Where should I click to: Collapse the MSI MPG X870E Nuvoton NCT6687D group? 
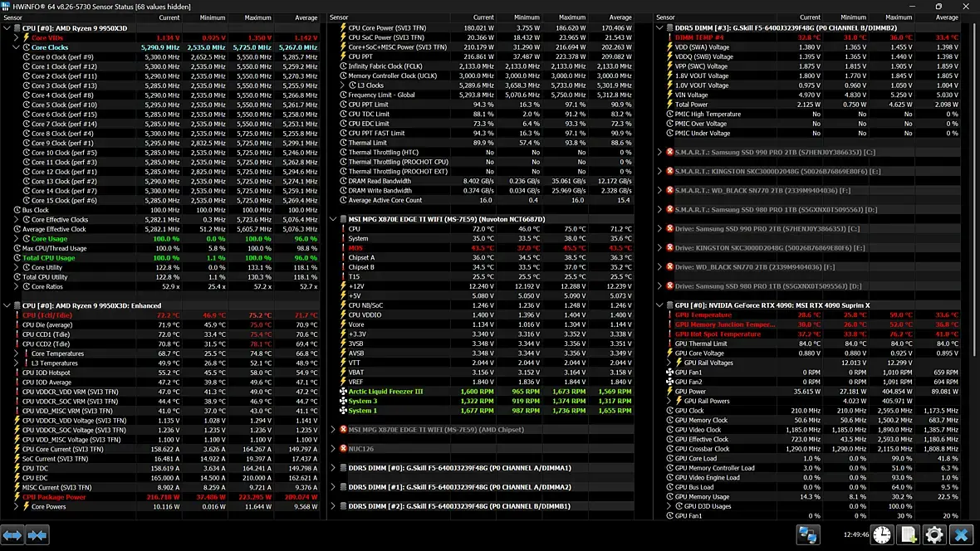tap(333, 219)
